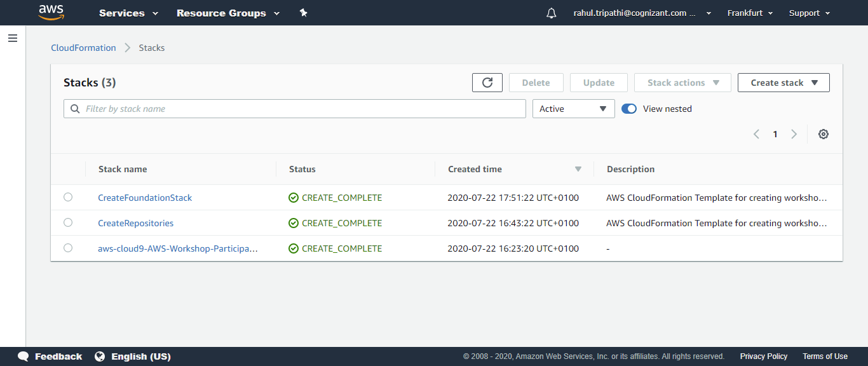
Task: Click the Description column header
Action: click(630, 169)
